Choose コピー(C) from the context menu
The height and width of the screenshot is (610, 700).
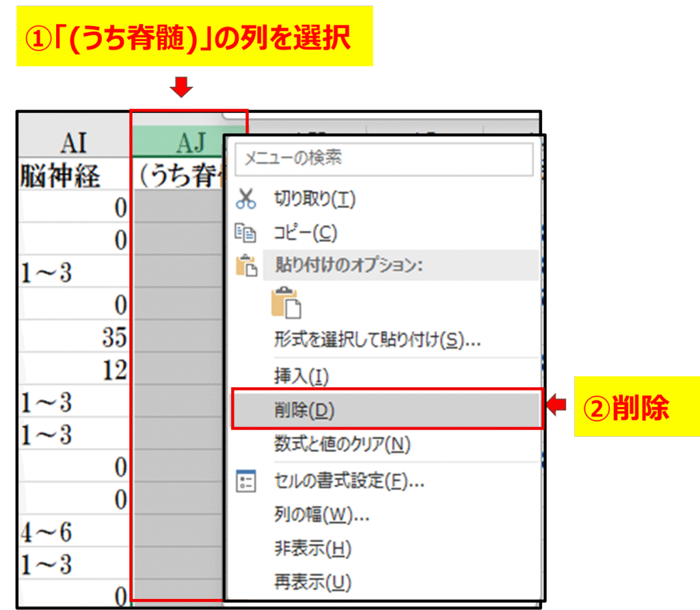(306, 233)
